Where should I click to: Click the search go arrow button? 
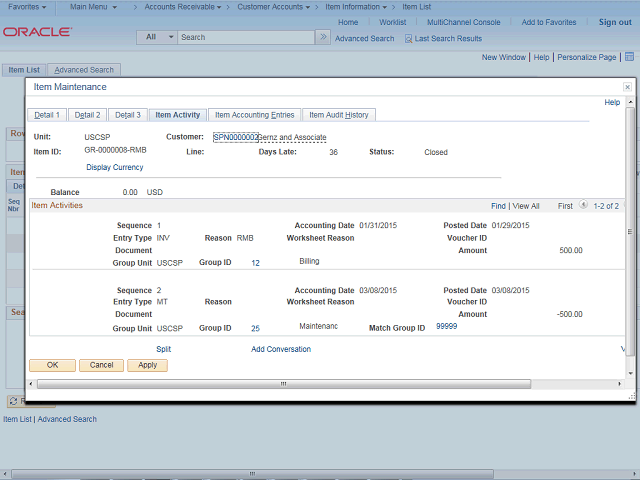tap(322, 37)
